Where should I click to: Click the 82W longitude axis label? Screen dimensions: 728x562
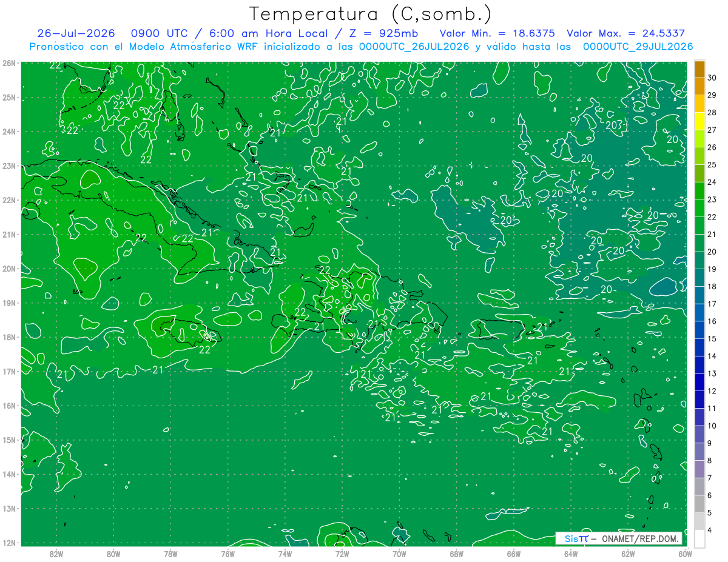56,554
